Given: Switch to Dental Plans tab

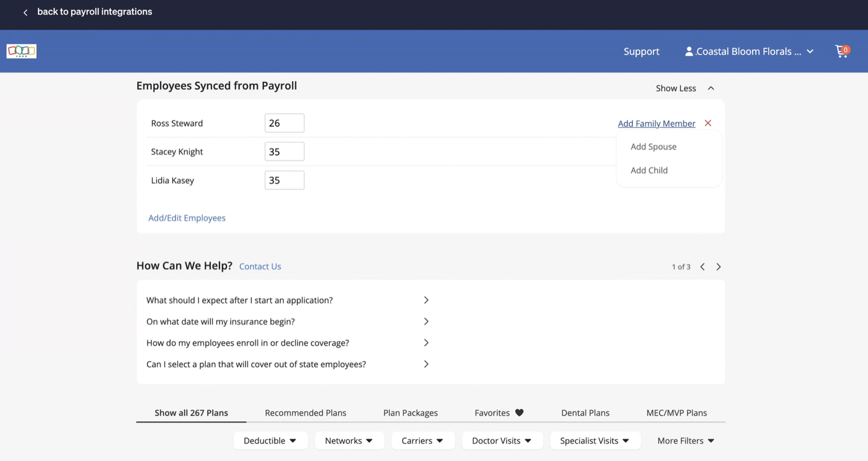Looking at the screenshot, I should (x=585, y=413).
